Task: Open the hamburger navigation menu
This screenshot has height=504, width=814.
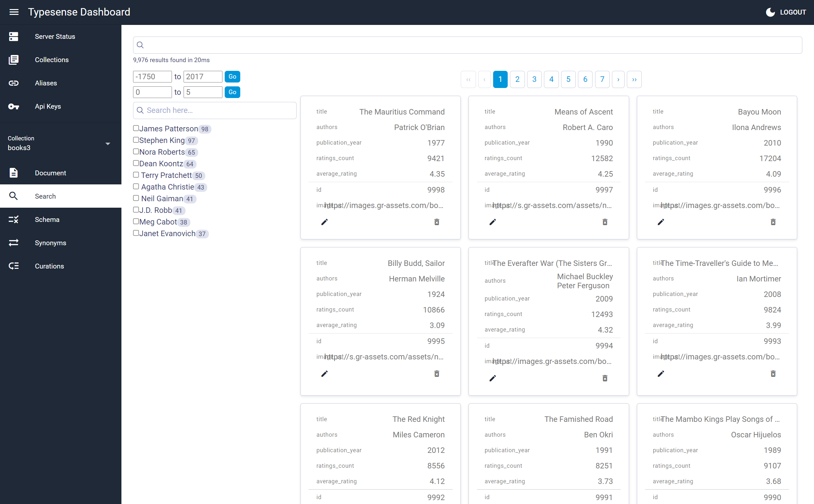Action: pos(14,12)
